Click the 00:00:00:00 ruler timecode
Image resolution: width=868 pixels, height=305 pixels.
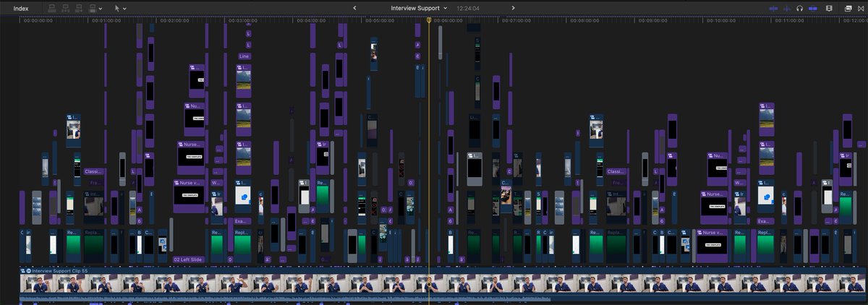coord(38,21)
